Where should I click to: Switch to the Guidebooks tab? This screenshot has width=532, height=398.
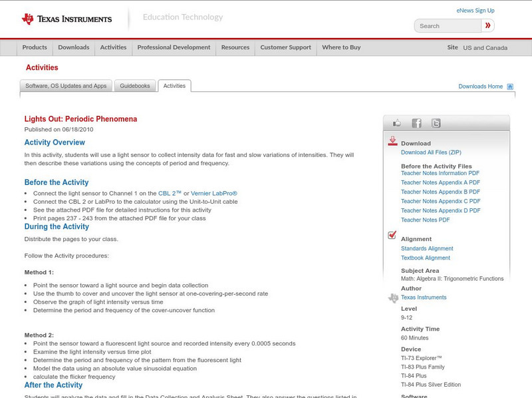coord(135,85)
